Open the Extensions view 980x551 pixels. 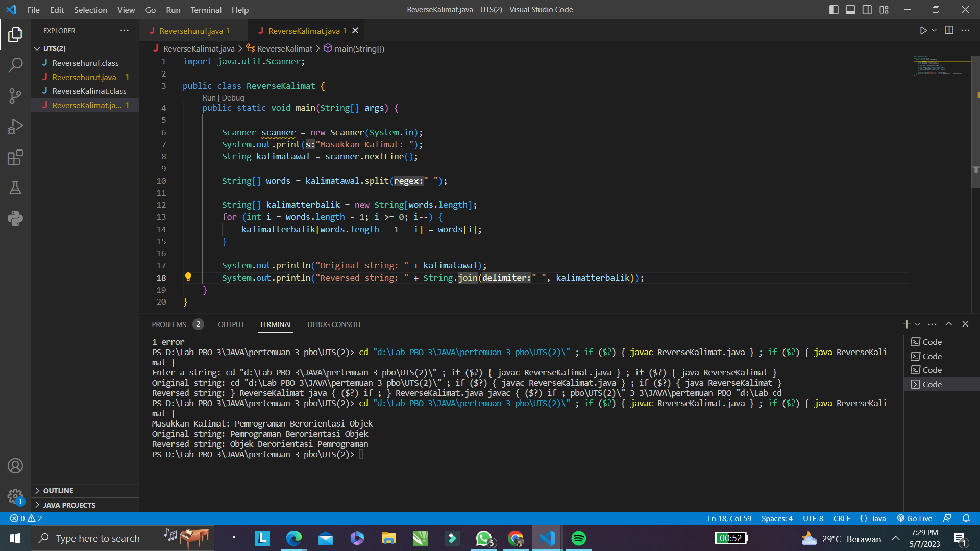(16, 157)
